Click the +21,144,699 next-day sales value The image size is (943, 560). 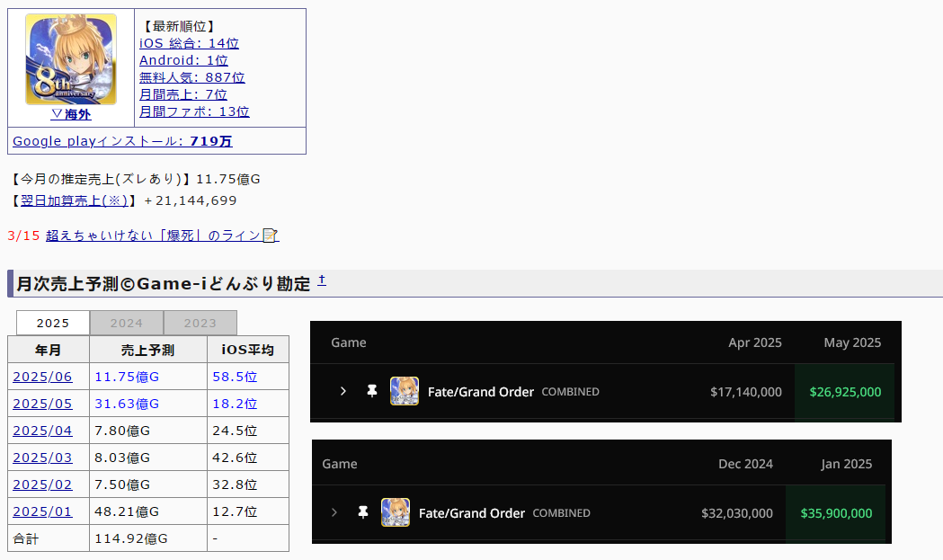[191, 201]
